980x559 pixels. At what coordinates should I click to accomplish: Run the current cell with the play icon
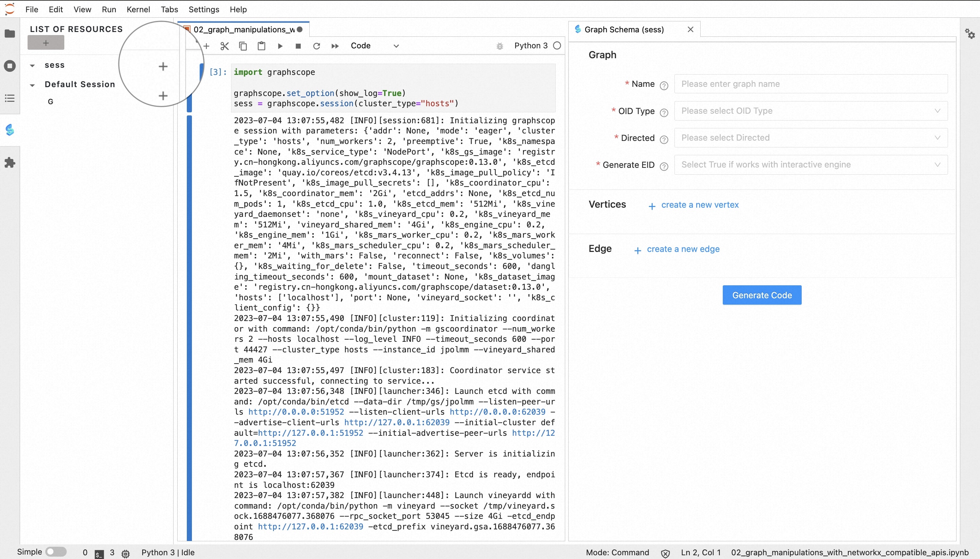(280, 46)
